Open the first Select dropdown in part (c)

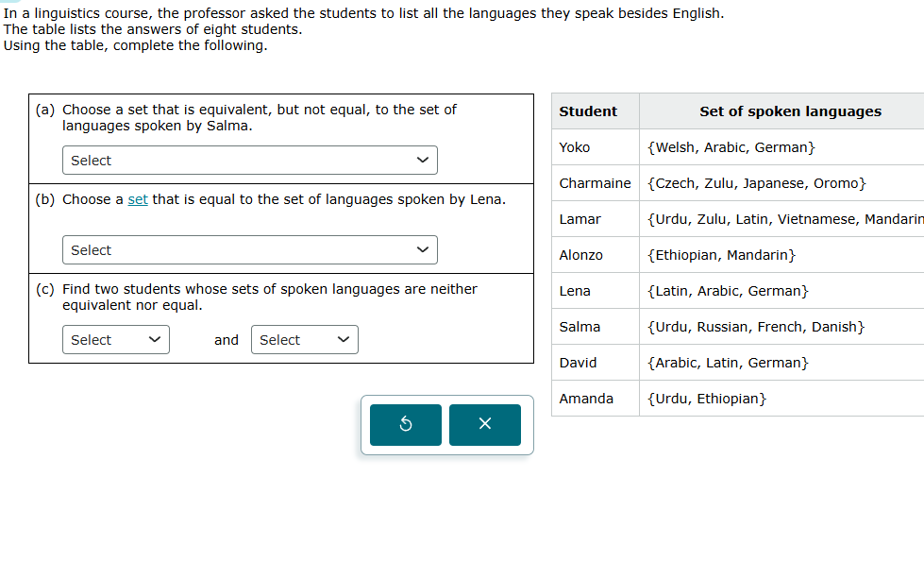point(115,339)
